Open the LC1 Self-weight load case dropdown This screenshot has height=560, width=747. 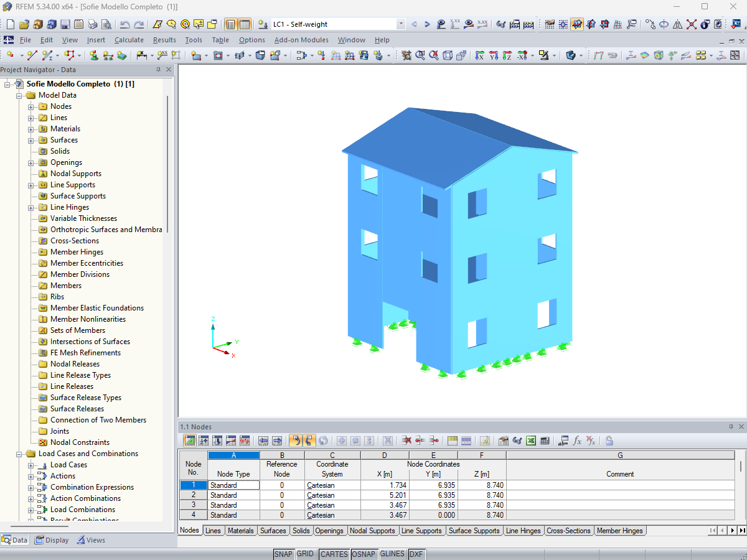click(400, 25)
